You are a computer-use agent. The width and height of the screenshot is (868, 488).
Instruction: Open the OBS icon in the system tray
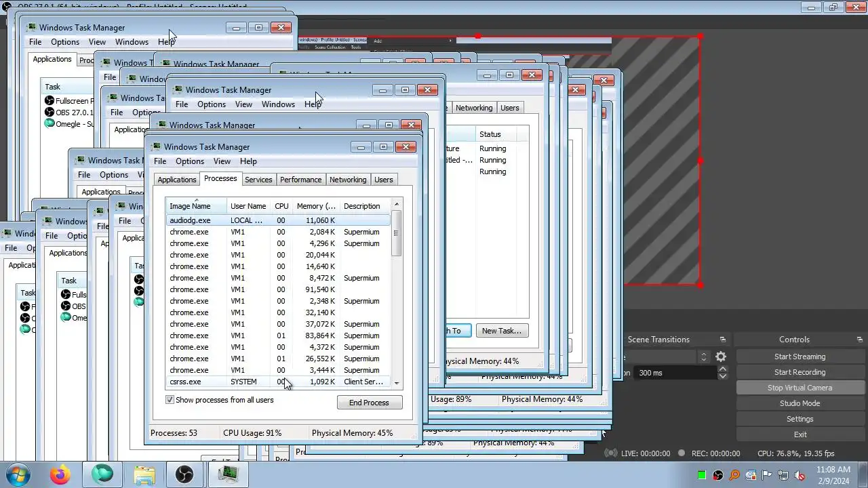(x=718, y=475)
